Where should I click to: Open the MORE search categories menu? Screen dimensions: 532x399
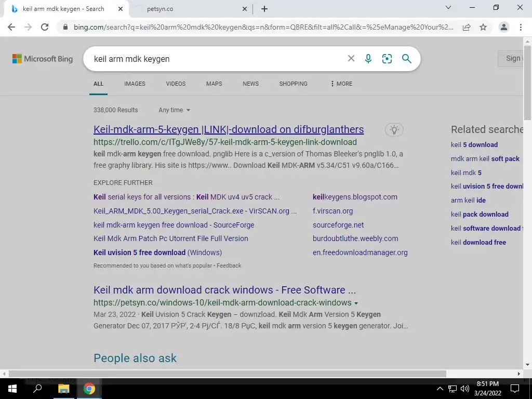(341, 84)
